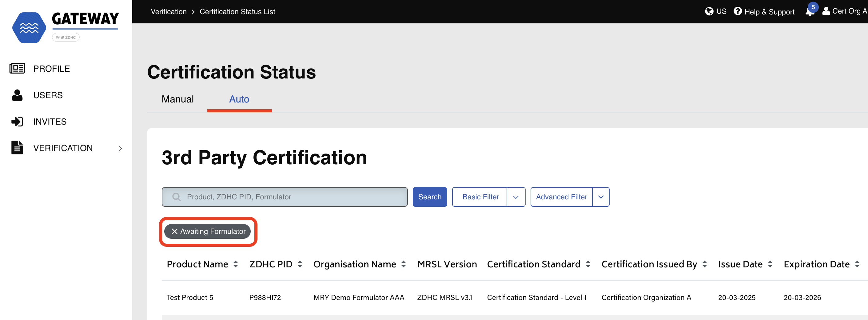
Task: Click the By ZDHC badge under logo
Action: click(66, 38)
